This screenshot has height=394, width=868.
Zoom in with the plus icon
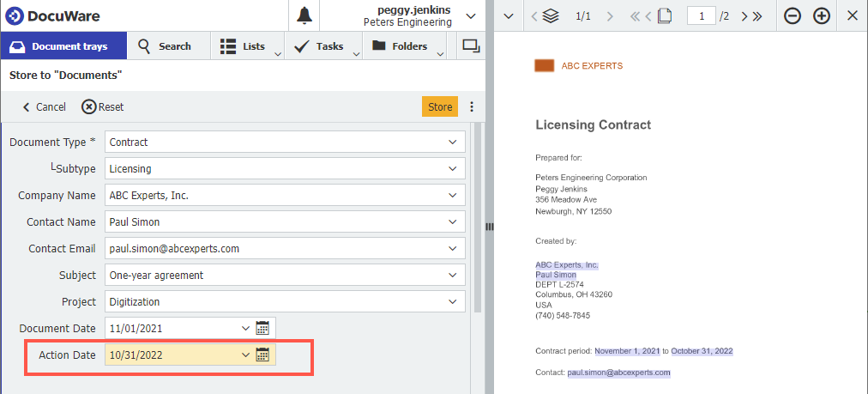822,16
